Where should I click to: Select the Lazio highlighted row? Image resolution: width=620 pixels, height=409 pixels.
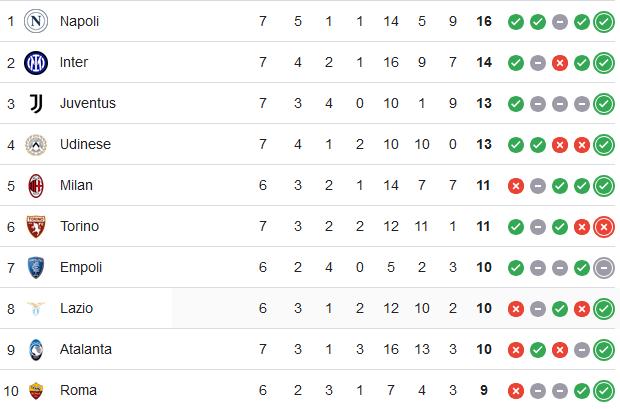[310, 308]
